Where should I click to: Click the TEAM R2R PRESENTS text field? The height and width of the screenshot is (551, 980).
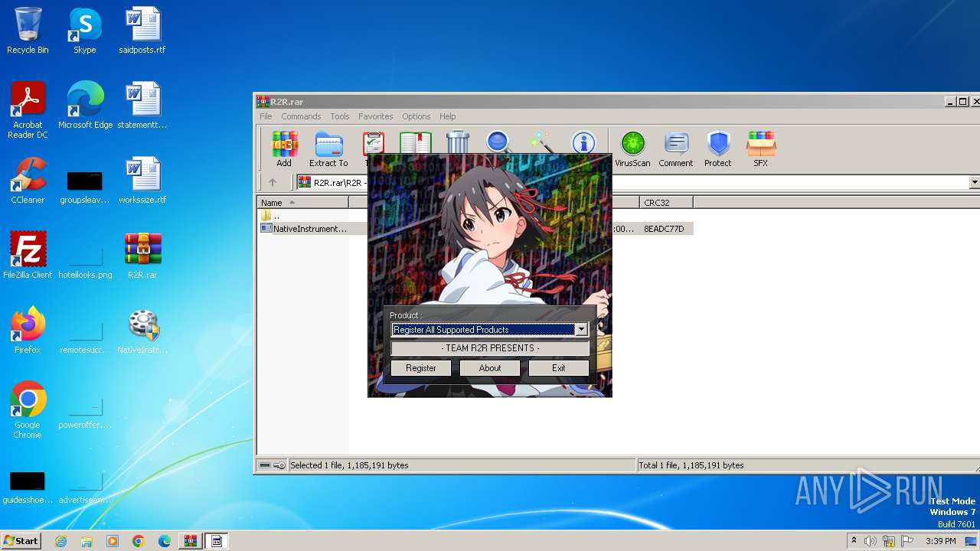tap(490, 348)
